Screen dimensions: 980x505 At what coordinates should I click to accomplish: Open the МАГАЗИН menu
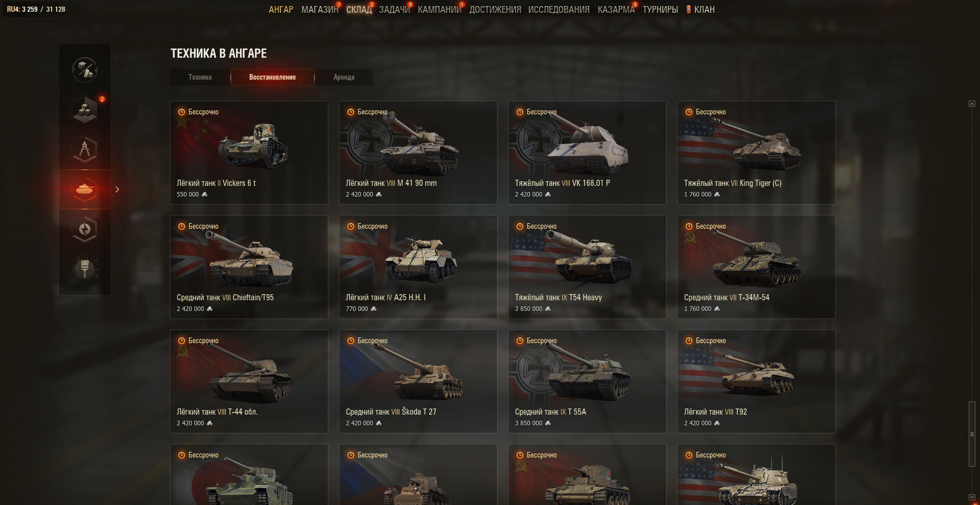pos(320,9)
